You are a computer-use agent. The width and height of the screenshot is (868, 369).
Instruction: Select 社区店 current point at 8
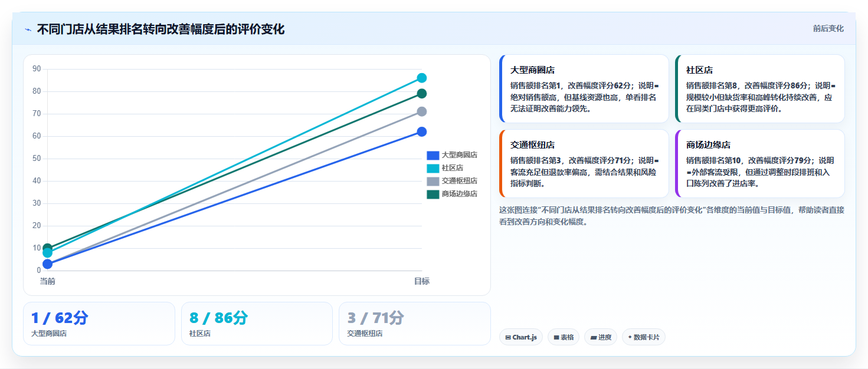pos(48,253)
